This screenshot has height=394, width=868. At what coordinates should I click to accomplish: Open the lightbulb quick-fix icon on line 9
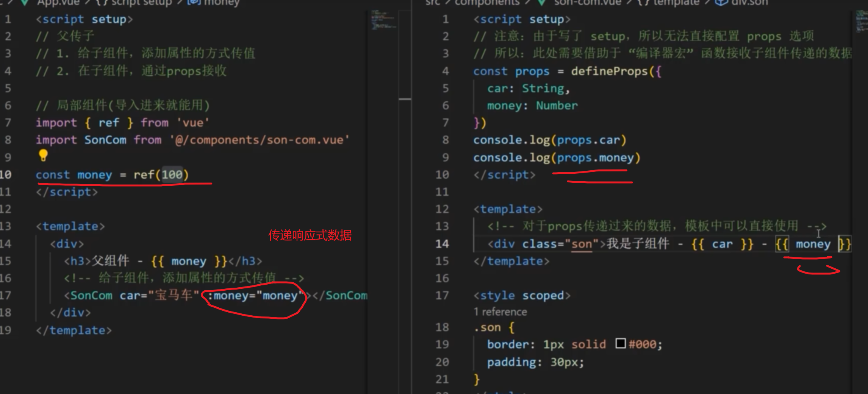coord(43,155)
